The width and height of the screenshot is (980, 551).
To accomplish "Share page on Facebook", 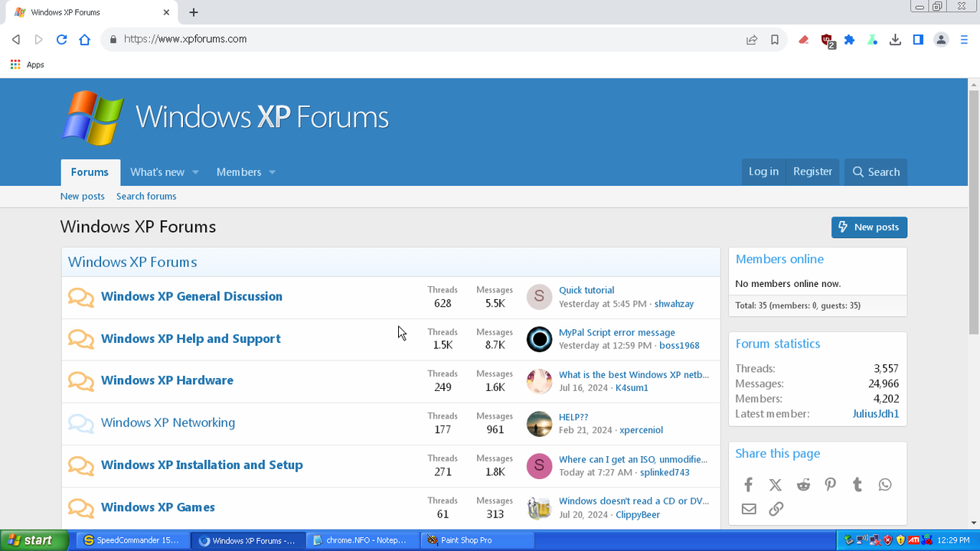I will tap(748, 484).
